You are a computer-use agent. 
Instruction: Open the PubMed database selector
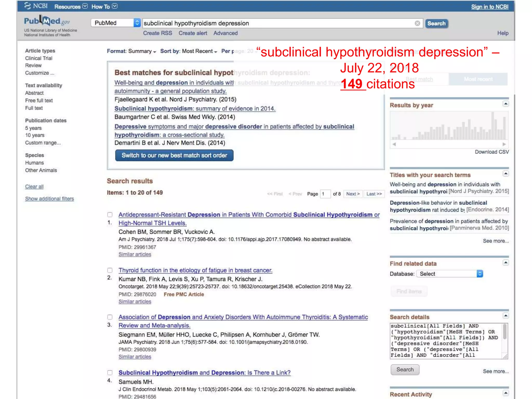[x=116, y=23]
